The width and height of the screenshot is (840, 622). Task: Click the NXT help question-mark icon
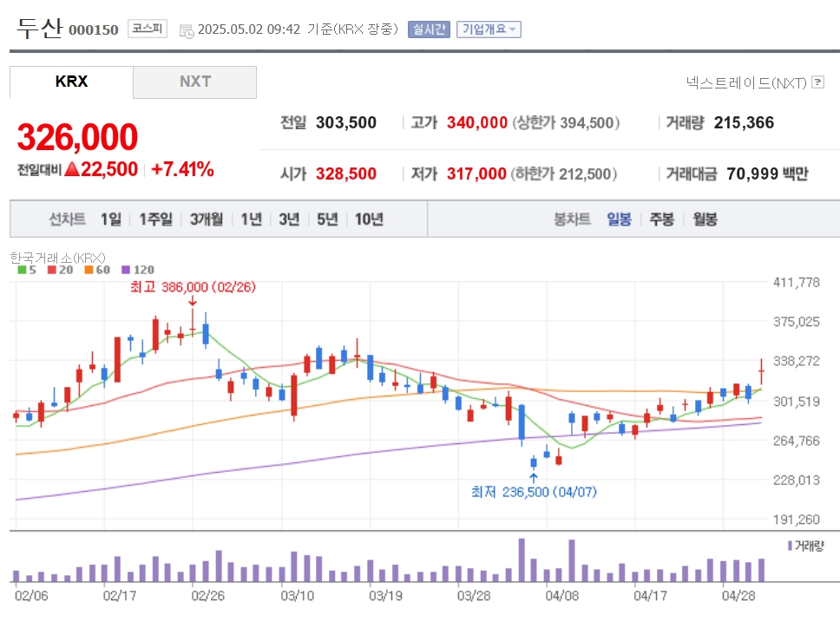click(817, 82)
